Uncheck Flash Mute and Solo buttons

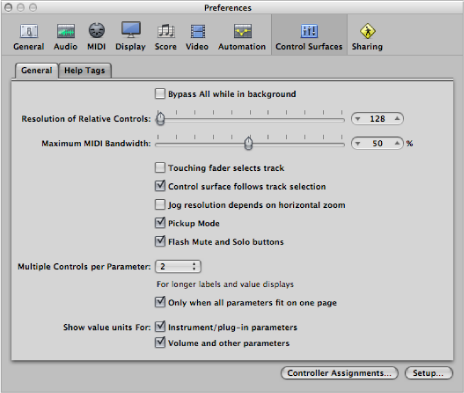pos(160,241)
